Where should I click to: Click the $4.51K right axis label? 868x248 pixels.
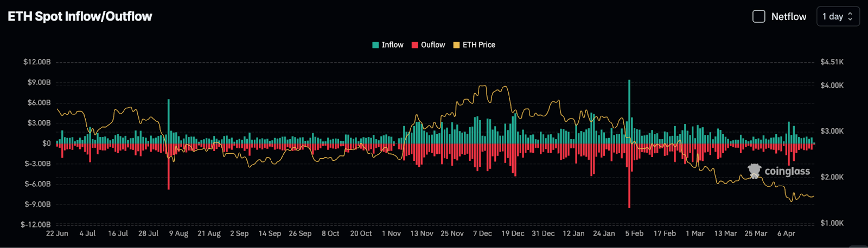[832, 62]
